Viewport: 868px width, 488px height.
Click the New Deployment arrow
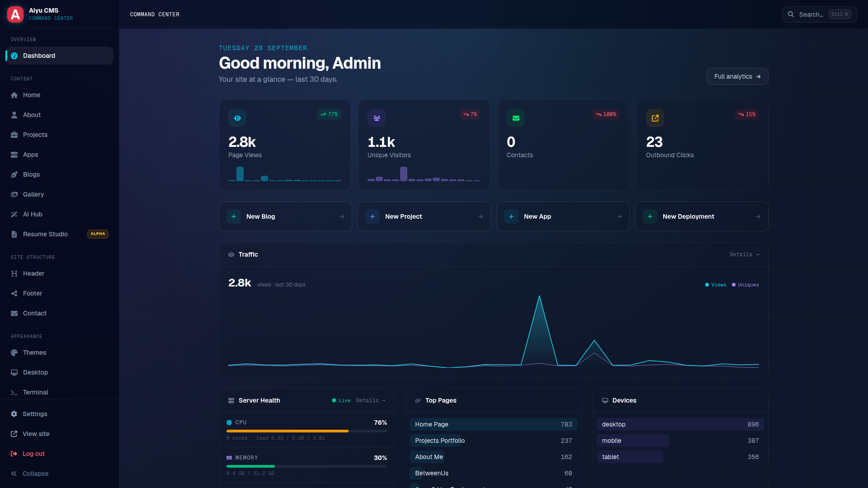758,216
